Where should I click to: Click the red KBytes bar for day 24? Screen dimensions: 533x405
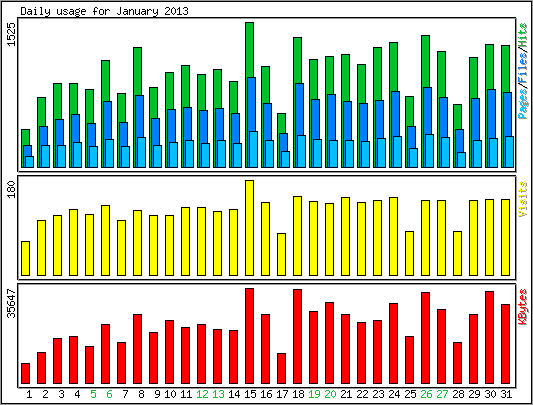394,343
